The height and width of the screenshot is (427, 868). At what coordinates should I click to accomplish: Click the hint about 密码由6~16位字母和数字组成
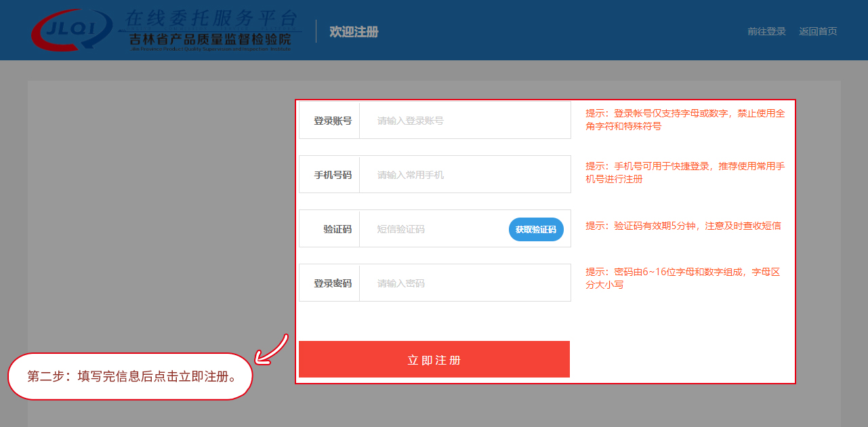click(682, 279)
